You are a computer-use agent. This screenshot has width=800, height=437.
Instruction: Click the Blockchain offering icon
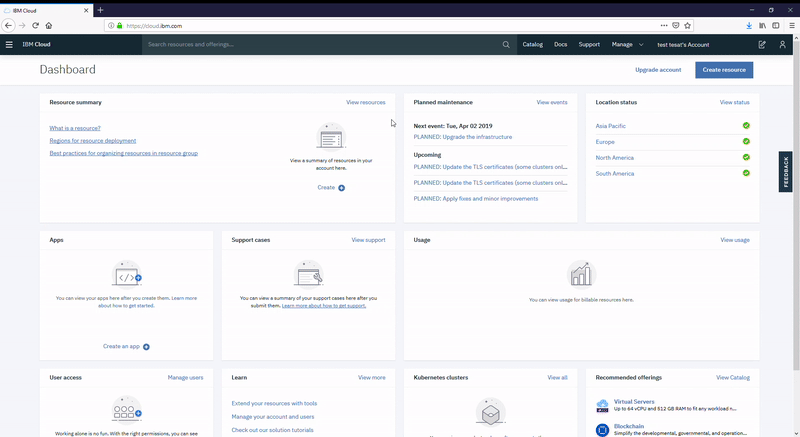tap(603, 430)
